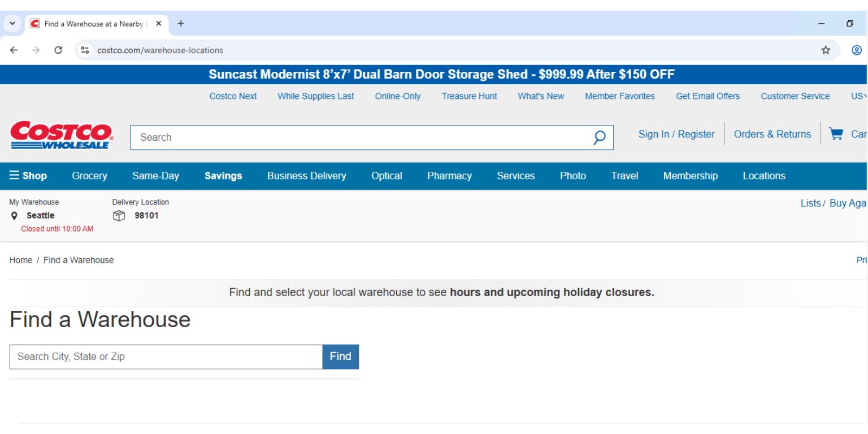This screenshot has width=868, height=434.
Task: Open the US country selector
Action: point(859,96)
